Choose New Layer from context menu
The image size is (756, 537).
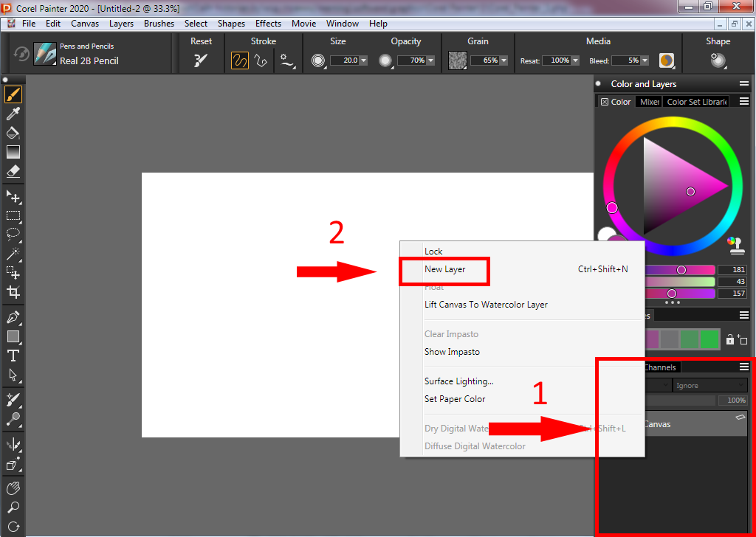pos(444,269)
